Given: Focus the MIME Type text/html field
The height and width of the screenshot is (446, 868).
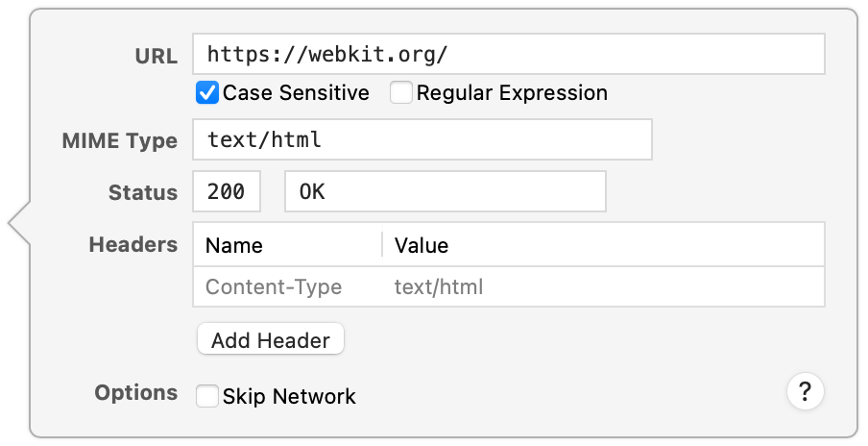Looking at the screenshot, I should [422, 140].
